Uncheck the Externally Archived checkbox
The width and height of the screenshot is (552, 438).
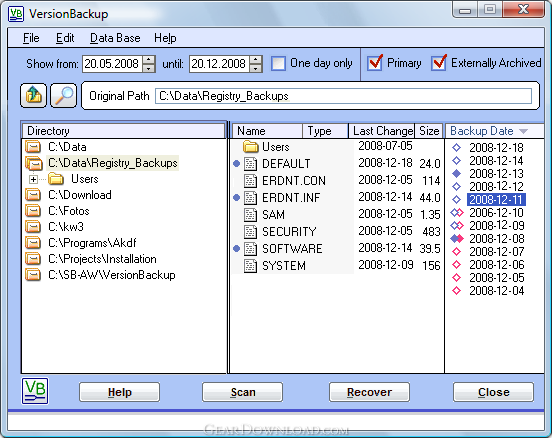click(439, 63)
